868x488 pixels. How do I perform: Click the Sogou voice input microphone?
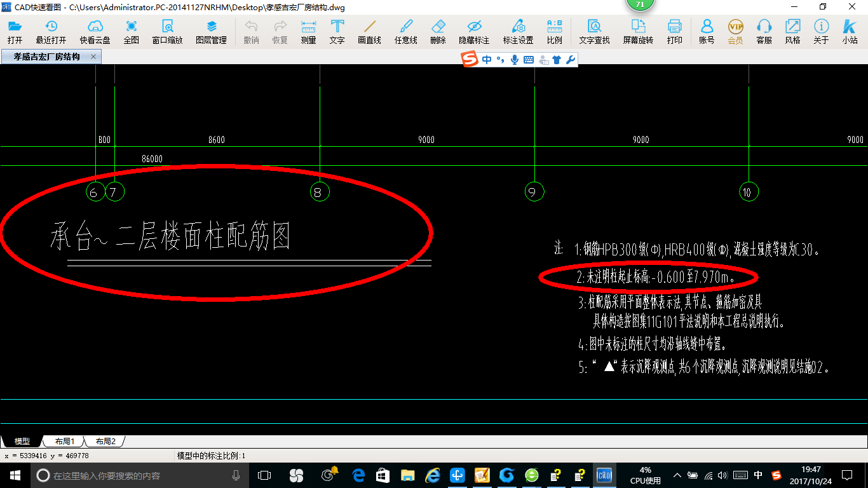pyautogui.click(x=515, y=60)
